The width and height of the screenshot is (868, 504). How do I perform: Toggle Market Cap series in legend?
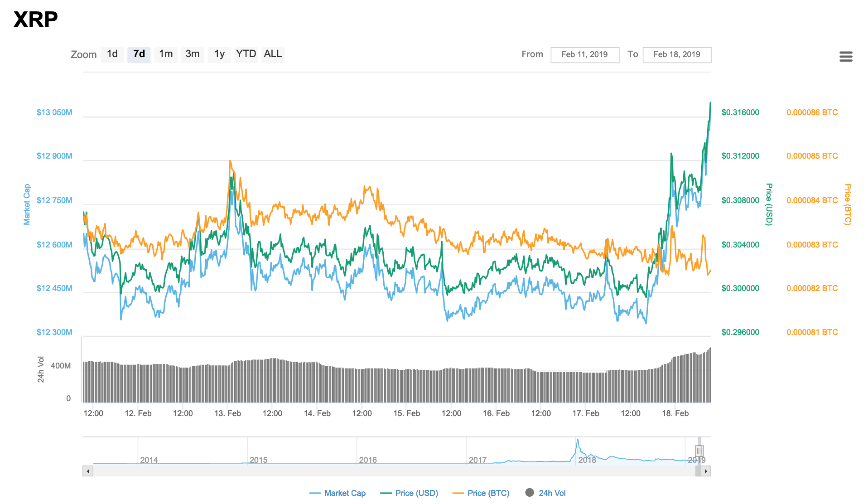pos(338,493)
